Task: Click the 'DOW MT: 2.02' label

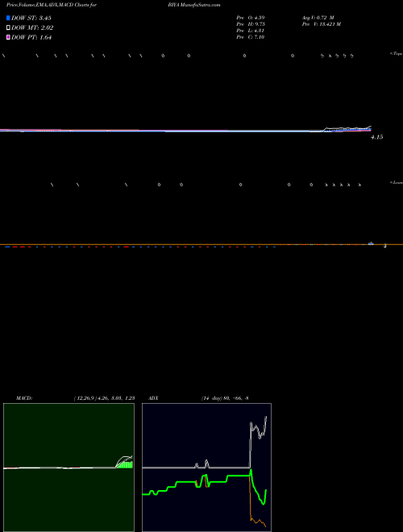Action: pos(32,28)
